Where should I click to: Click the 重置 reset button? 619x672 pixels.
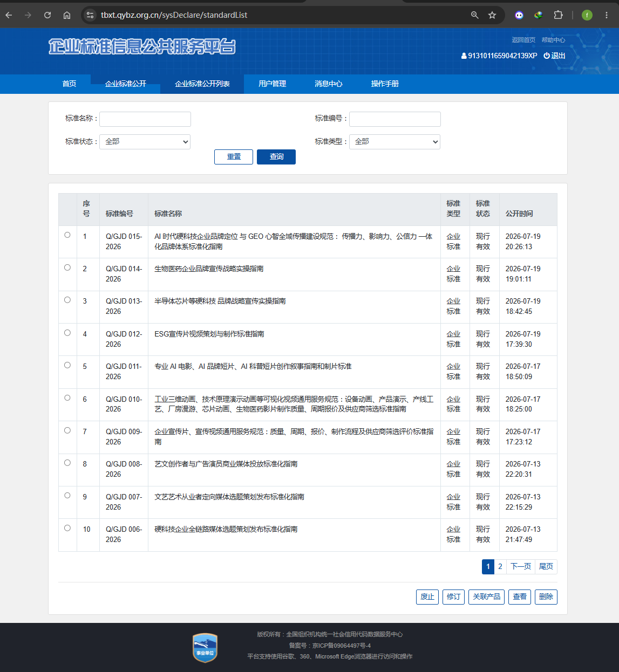(234, 157)
